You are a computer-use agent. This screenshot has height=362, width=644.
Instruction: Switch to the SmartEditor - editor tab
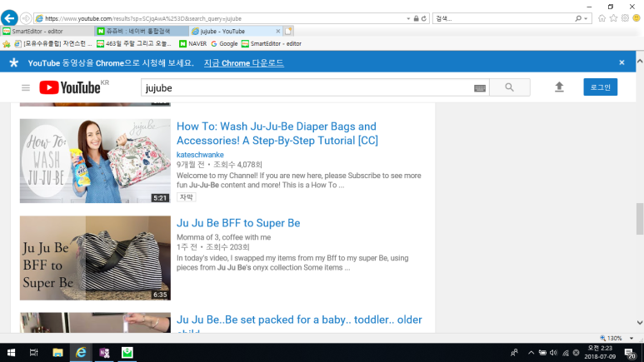tap(47, 31)
